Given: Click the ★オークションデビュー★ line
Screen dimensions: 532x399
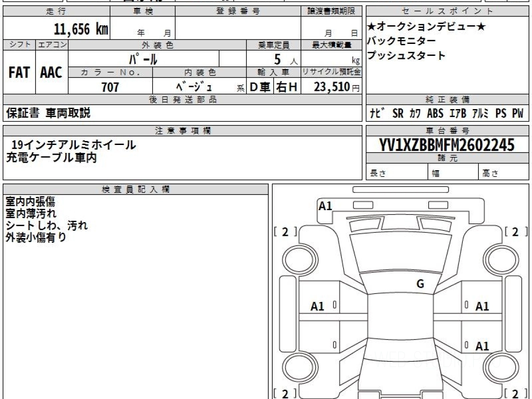Looking at the screenshot, I should click(426, 27).
